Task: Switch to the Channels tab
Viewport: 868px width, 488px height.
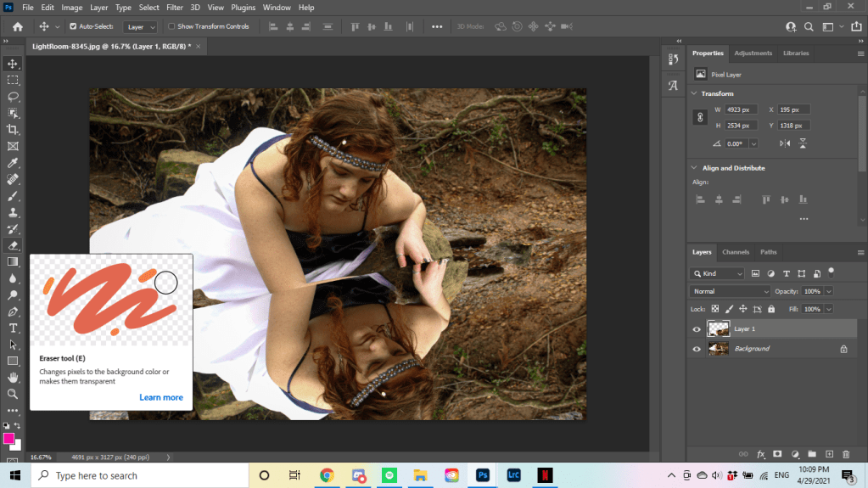Action: [735, 252]
